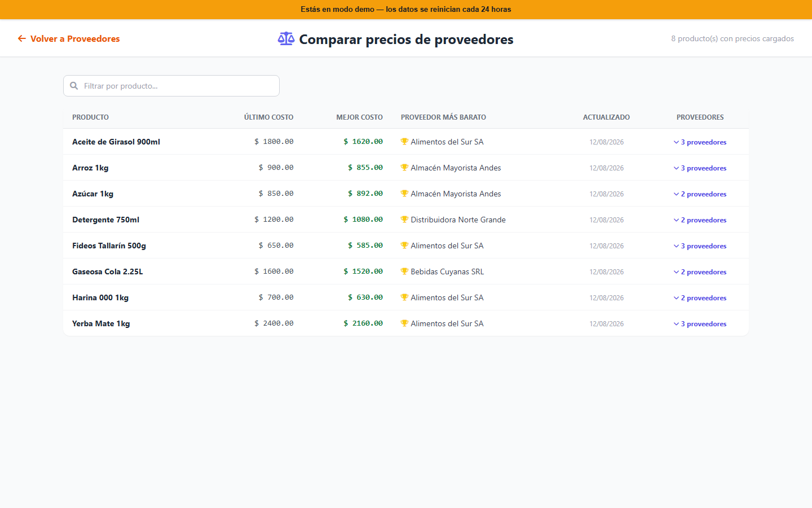
Task: Select product Arroz 1kg
Action: tap(90, 168)
